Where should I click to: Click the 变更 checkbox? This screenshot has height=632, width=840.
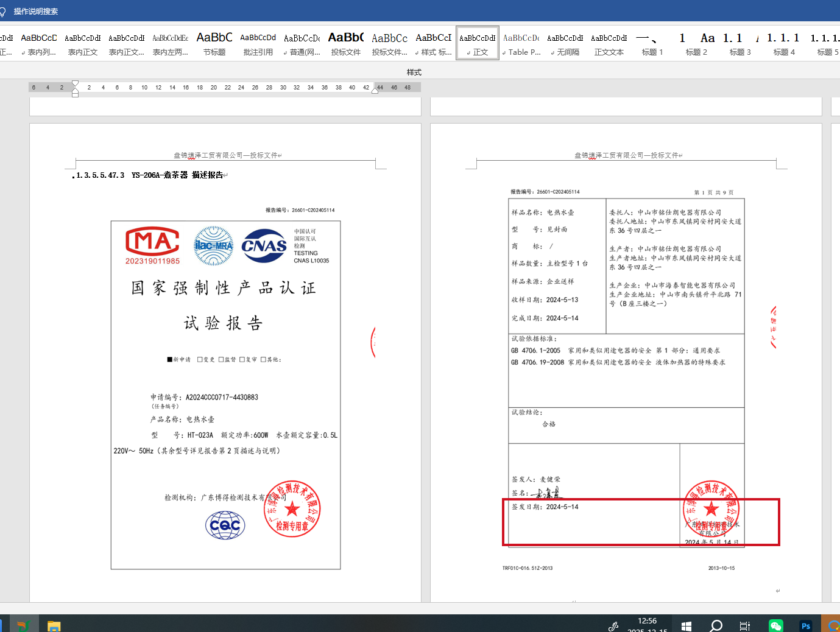200,359
